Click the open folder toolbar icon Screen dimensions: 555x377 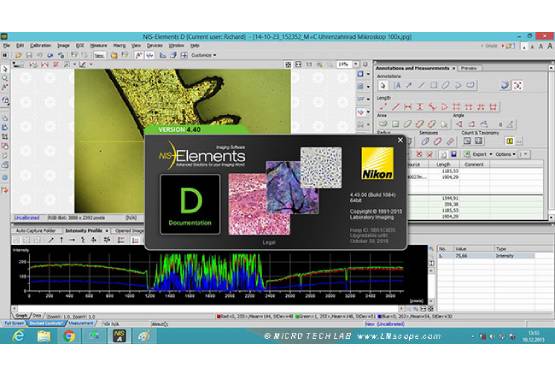click(18, 55)
